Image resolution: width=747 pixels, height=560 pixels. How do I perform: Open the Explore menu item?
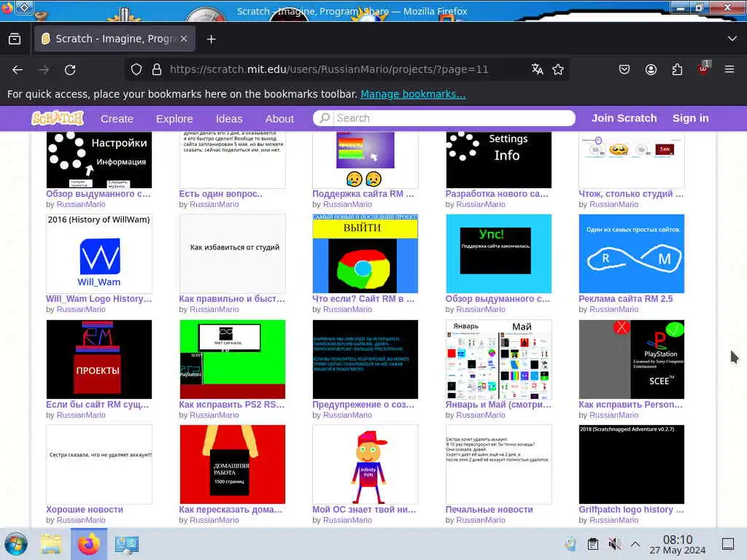174,119
